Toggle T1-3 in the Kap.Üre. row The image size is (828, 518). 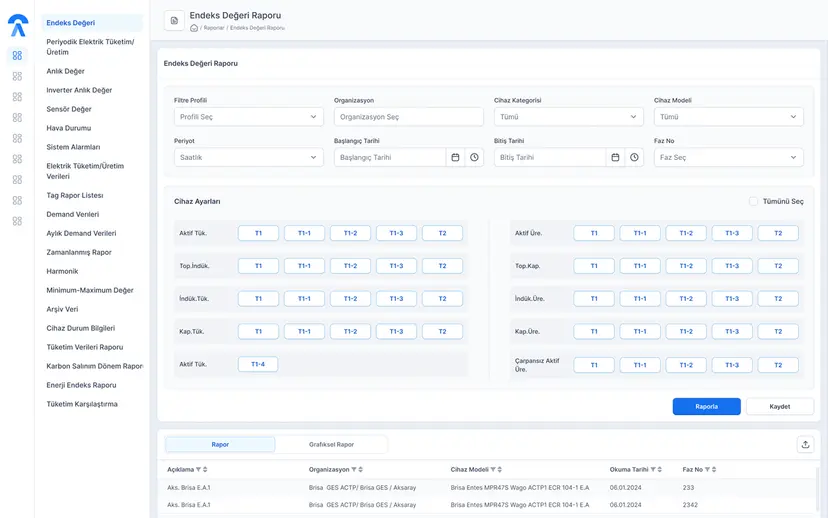tap(732, 332)
